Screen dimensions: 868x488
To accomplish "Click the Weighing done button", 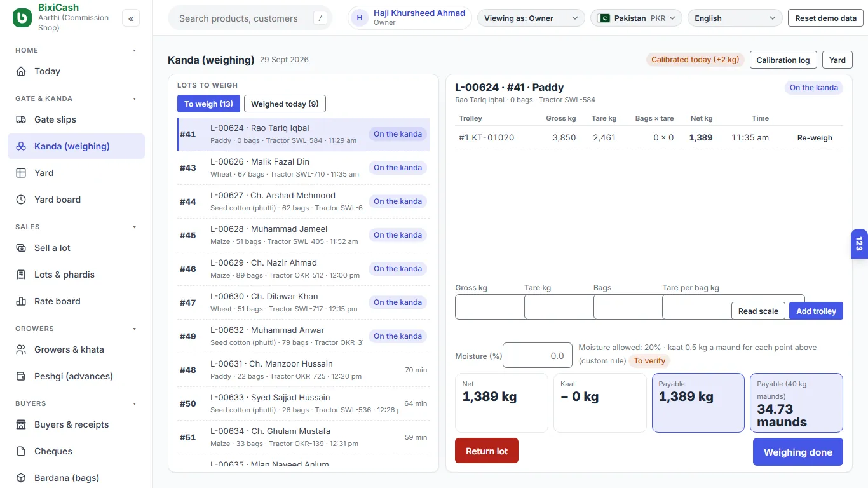I will point(798,452).
